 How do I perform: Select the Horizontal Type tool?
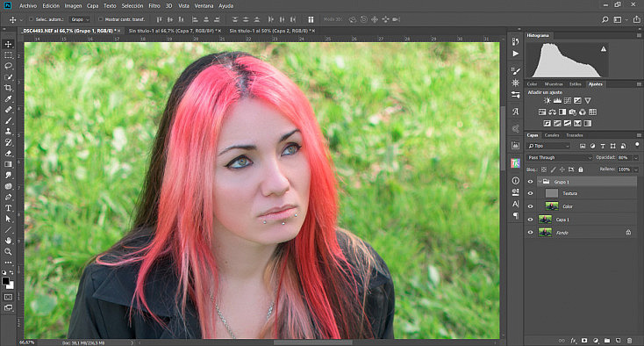point(8,208)
